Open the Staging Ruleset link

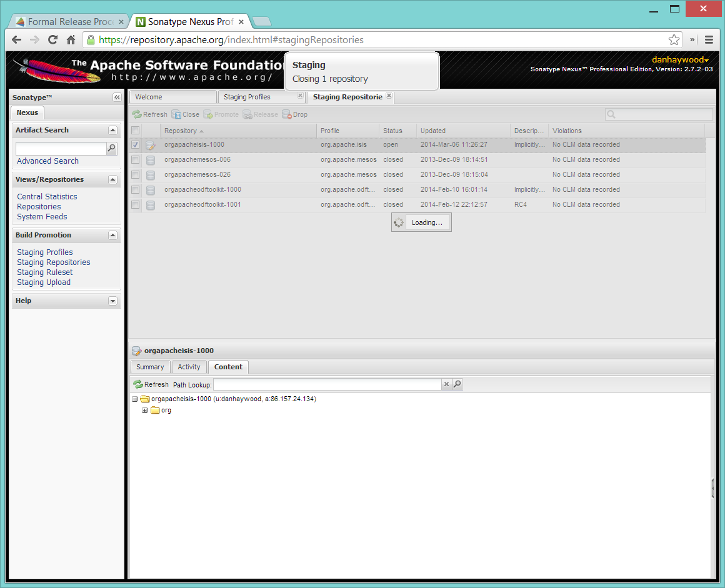coord(44,272)
